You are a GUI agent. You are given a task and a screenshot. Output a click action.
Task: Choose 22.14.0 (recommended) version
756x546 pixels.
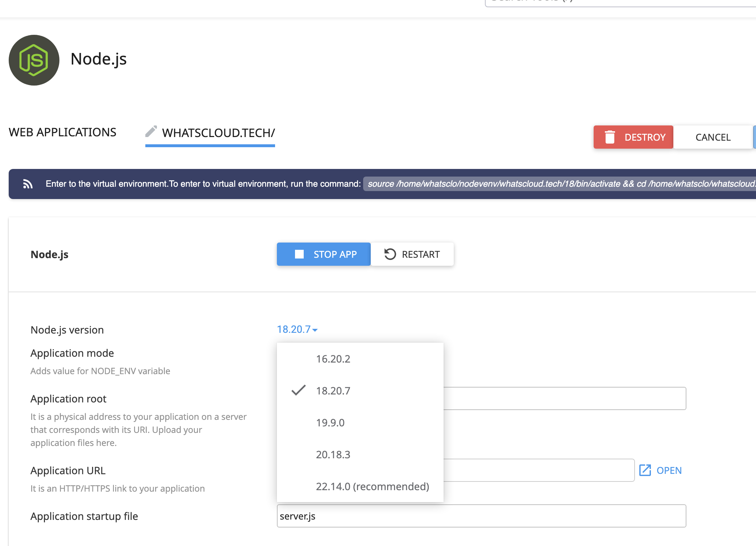point(372,487)
